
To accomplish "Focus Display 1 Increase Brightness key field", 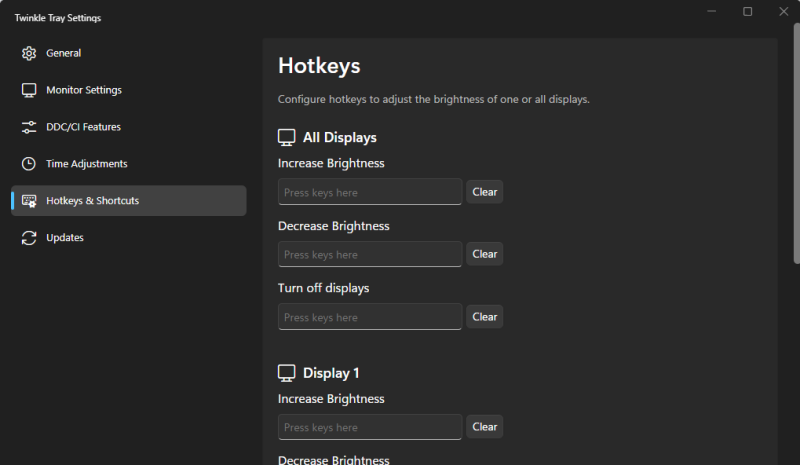I will (370, 427).
